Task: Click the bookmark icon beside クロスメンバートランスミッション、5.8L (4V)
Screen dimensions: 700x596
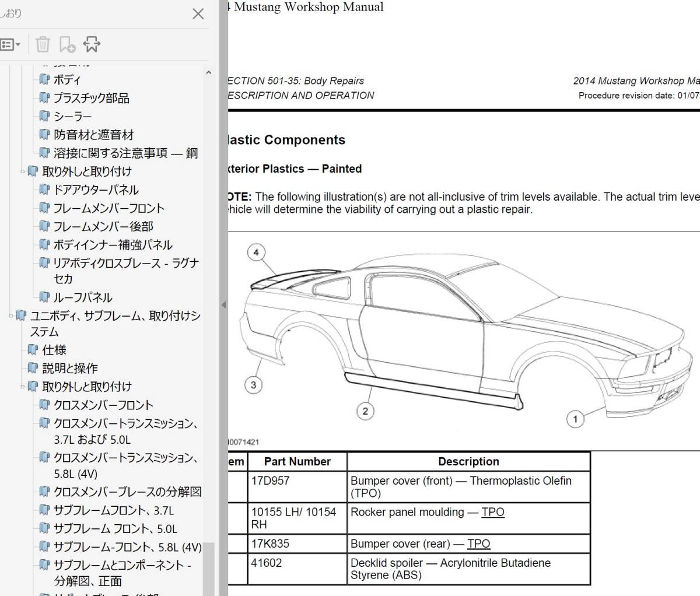Action: (x=44, y=457)
